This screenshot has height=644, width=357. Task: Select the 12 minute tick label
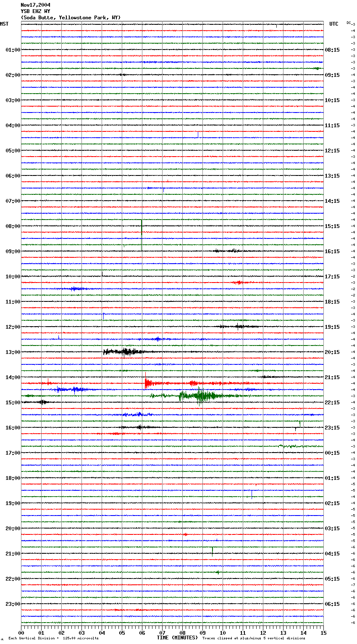(x=263, y=633)
